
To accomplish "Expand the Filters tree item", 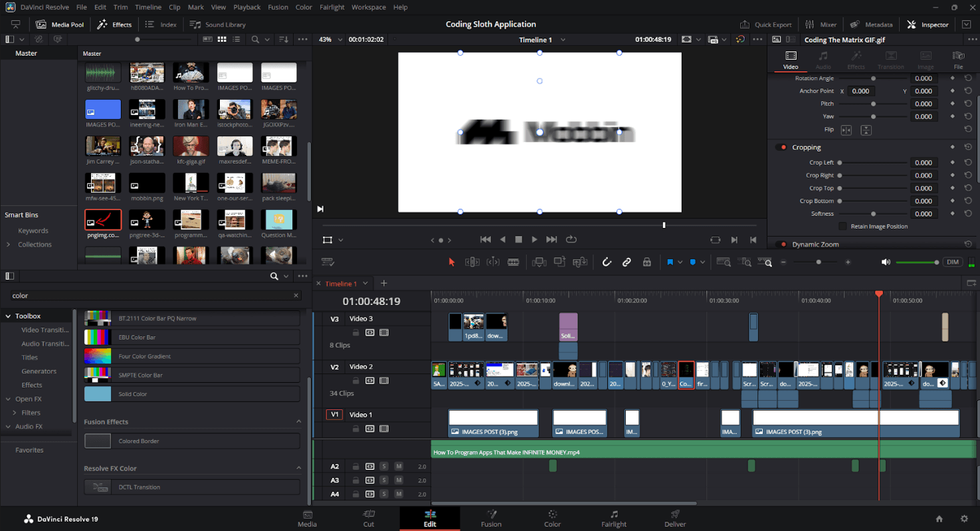I will pos(15,413).
